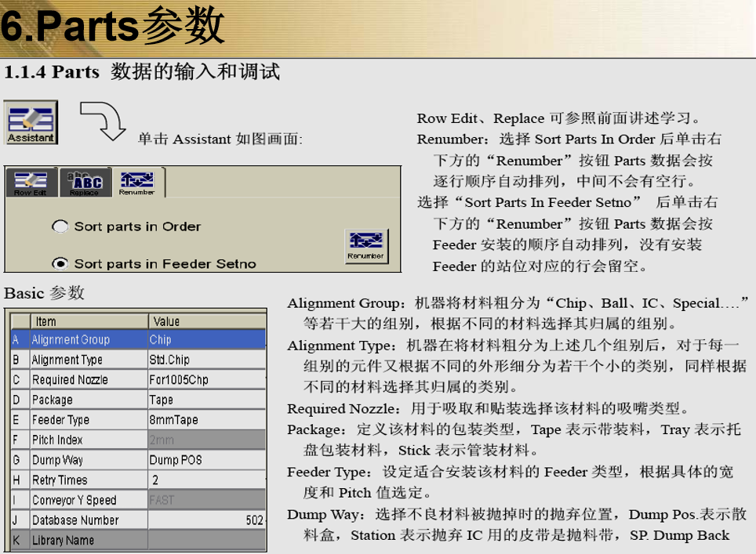
Task: Select the Dump Way value Dump POS
Action: point(205,460)
